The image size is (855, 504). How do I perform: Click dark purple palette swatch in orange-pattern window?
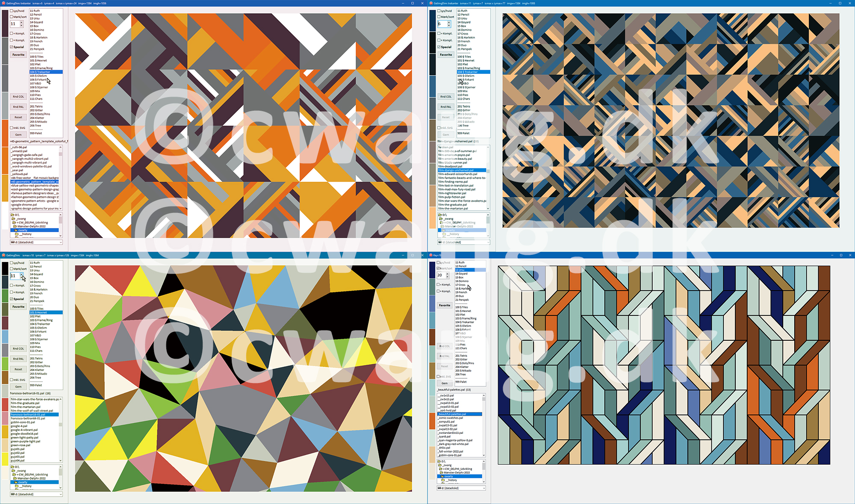(5, 24)
